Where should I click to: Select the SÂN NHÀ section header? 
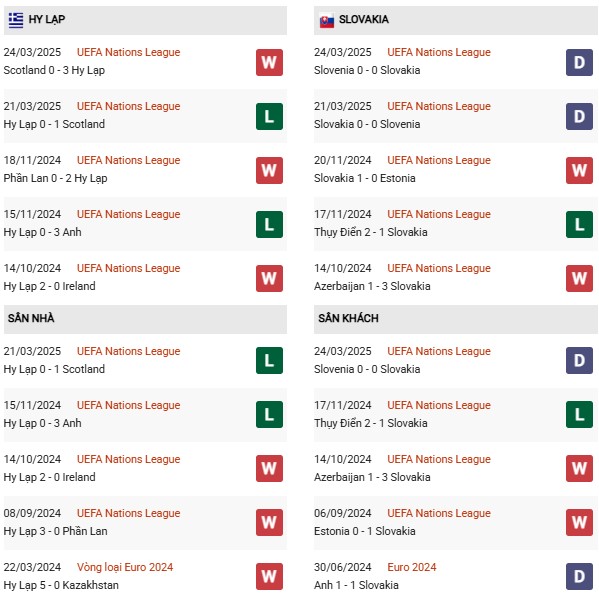pos(145,319)
